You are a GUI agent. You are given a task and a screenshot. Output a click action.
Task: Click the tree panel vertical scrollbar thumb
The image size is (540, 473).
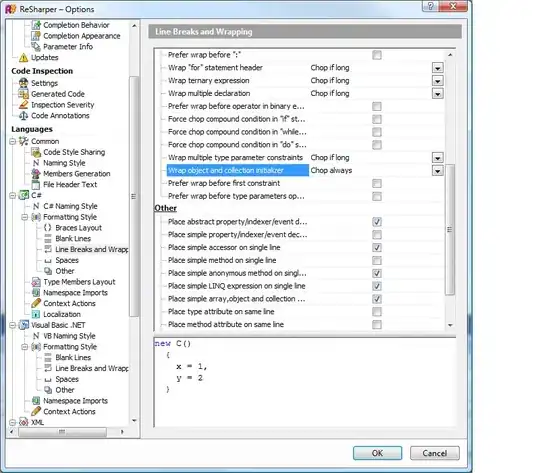[x=134, y=196]
